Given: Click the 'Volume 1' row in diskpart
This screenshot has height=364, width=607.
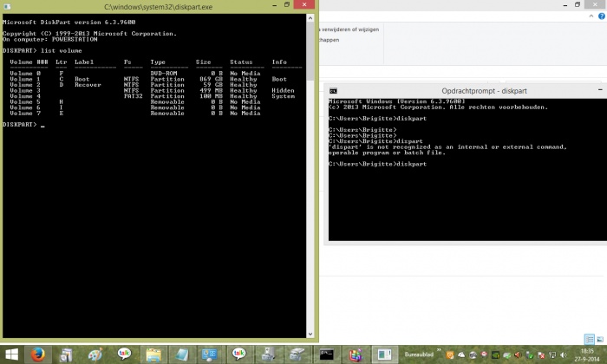Looking at the screenshot, I should (x=148, y=79).
